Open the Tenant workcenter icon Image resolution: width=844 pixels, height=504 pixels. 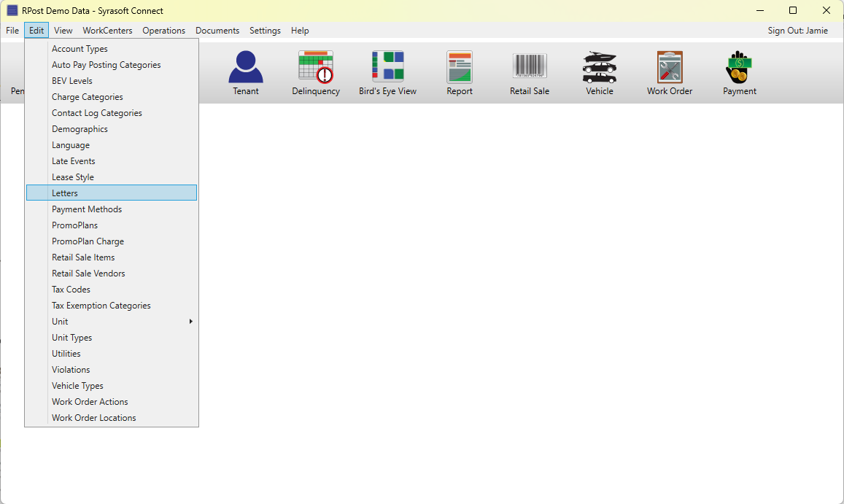click(x=245, y=67)
